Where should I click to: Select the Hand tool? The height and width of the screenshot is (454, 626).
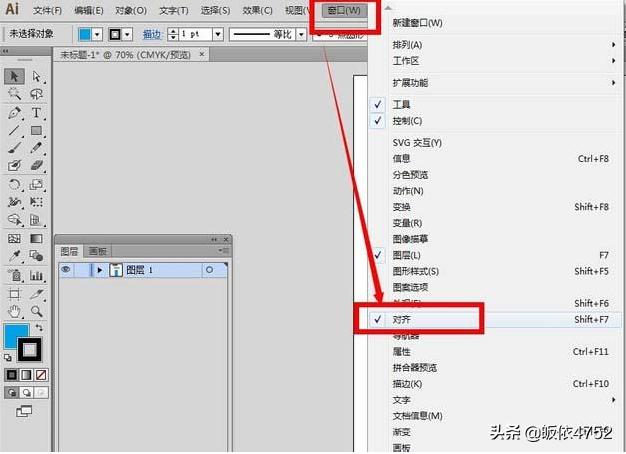coord(14,311)
